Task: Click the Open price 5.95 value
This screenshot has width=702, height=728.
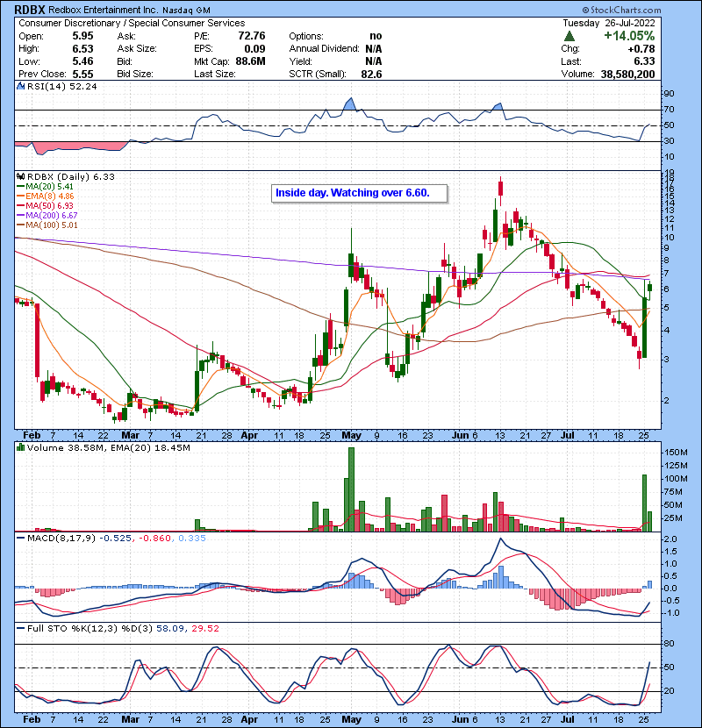Action: pyautogui.click(x=82, y=36)
